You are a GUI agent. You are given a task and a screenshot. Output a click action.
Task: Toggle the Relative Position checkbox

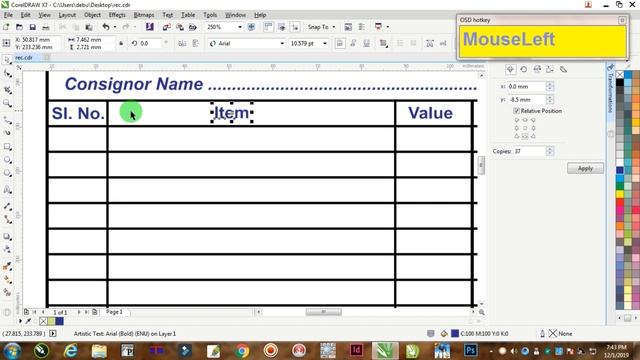tap(516, 111)
